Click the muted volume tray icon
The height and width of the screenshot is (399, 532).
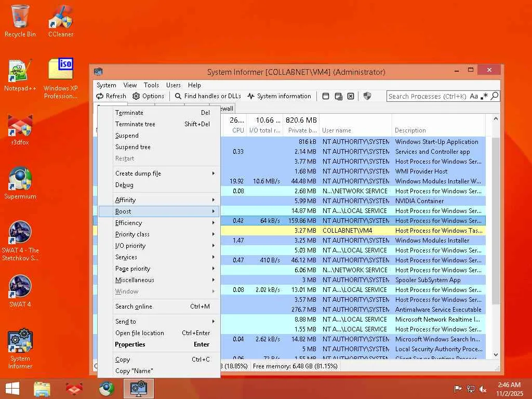(483, 389)
